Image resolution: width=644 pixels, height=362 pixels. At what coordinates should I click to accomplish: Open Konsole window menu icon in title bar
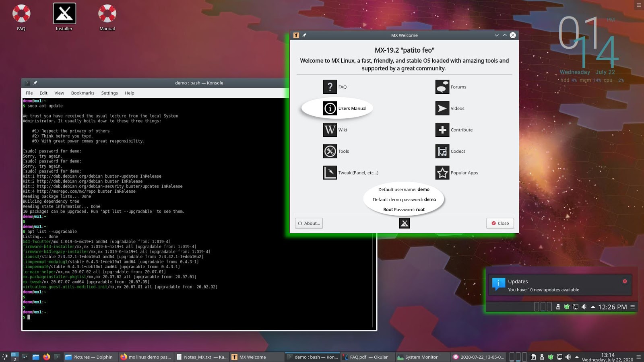(27, 83)
